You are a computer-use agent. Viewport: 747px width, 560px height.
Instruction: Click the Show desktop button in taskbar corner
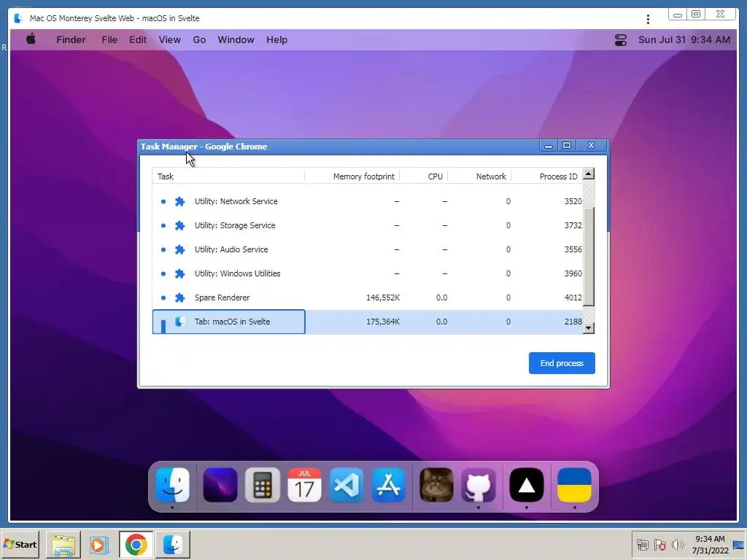click(739, 545)
